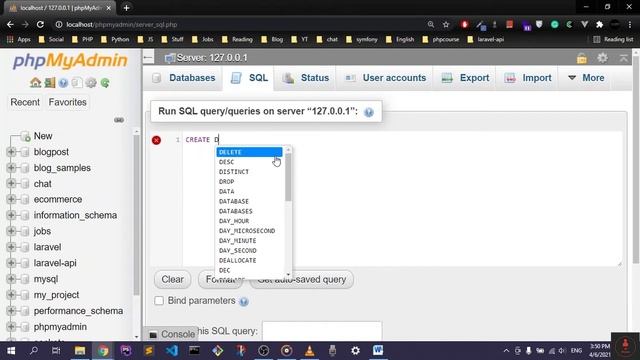Open File Explorer from taskbar
Screen dimensions: 640x360
(80, 351)
